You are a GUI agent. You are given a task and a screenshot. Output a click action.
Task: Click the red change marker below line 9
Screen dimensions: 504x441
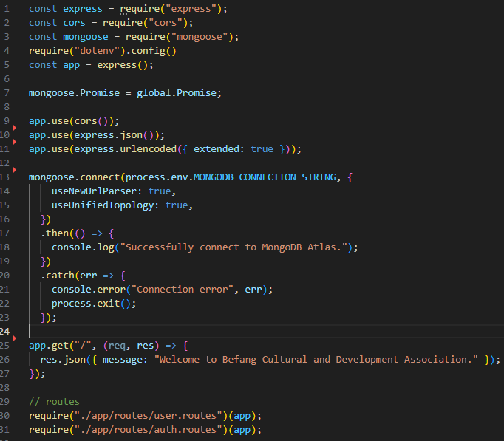(15, 128)
